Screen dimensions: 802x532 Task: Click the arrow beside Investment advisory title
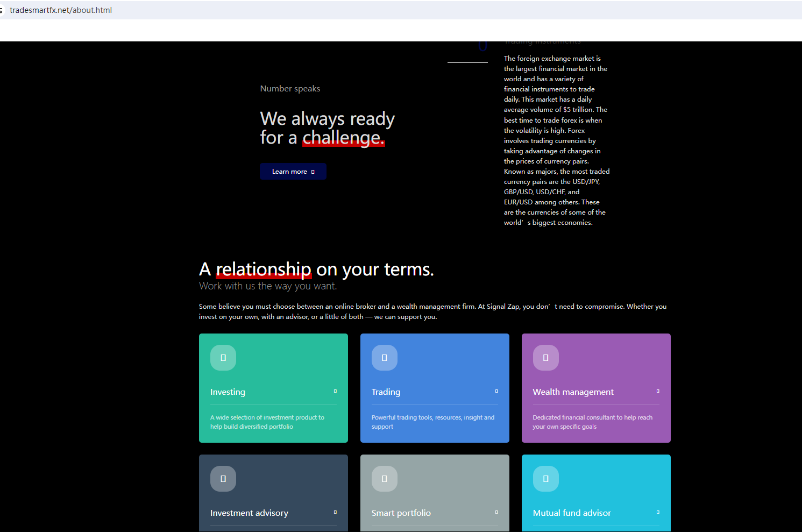click(335, 512)
